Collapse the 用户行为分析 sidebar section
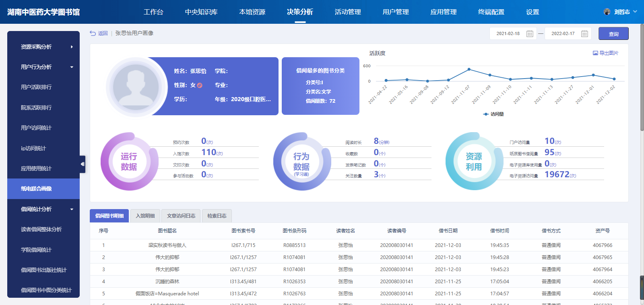Image resolution: width=644 pixels, height=305 pixels. pos(72,67)
